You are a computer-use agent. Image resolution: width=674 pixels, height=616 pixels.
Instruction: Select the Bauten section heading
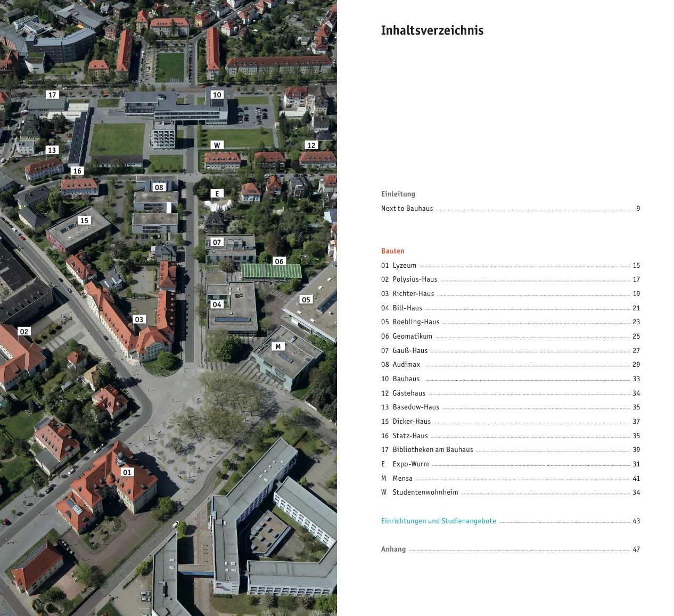(x=392, y=251)
